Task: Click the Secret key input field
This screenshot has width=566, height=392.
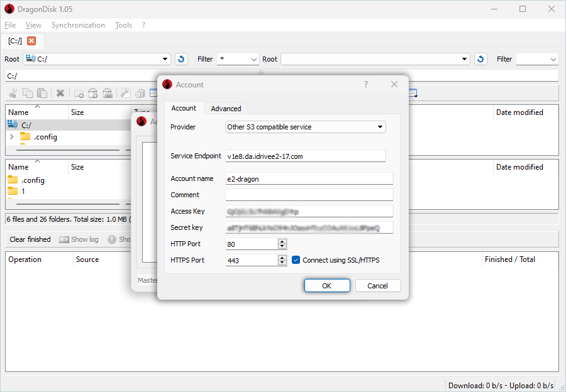Action: 309,227
